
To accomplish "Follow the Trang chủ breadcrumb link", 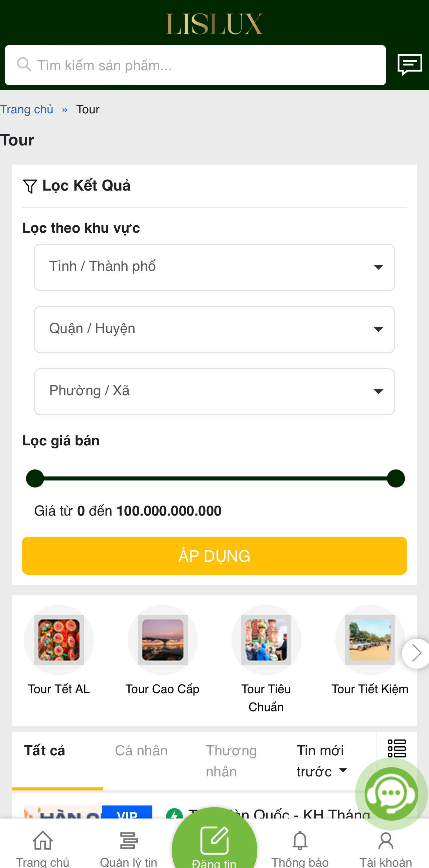I will 27,110.
